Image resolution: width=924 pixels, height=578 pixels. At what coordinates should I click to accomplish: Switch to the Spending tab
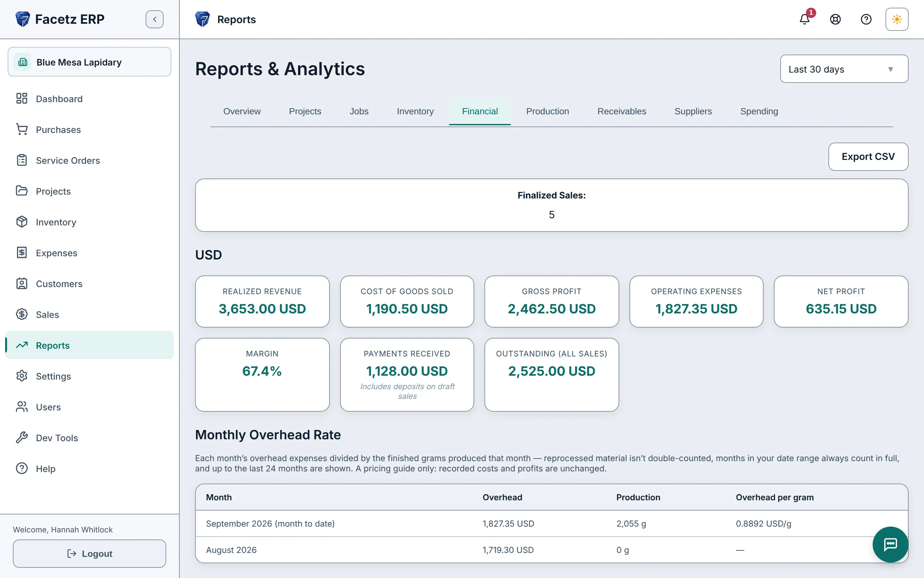(759, 111)
